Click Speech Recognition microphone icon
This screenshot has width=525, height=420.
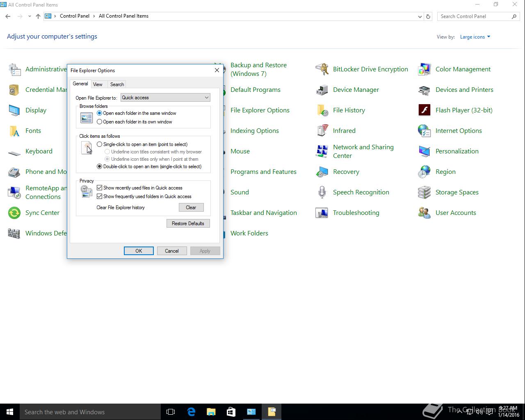[x=322, y=192]
